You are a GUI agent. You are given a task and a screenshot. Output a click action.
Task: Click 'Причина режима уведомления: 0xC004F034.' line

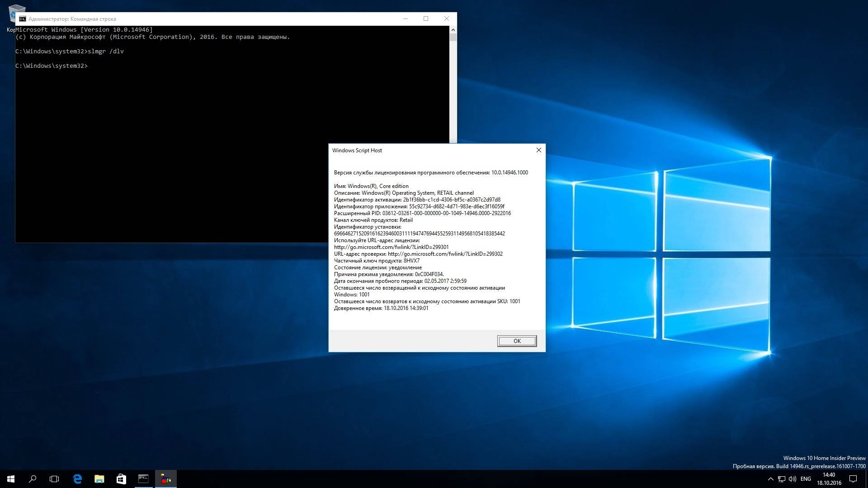coord(389,274)
